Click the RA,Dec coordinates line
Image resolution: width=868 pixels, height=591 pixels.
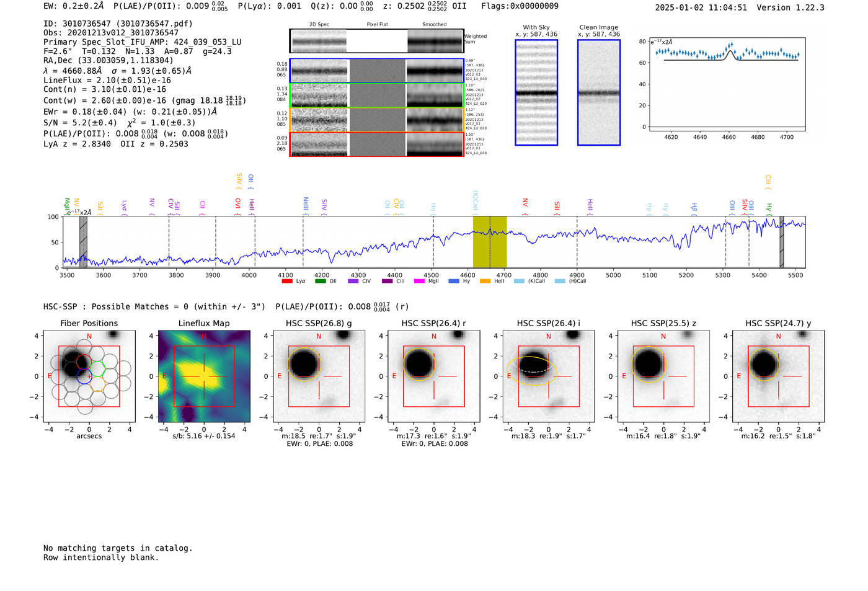coord(108,61)
